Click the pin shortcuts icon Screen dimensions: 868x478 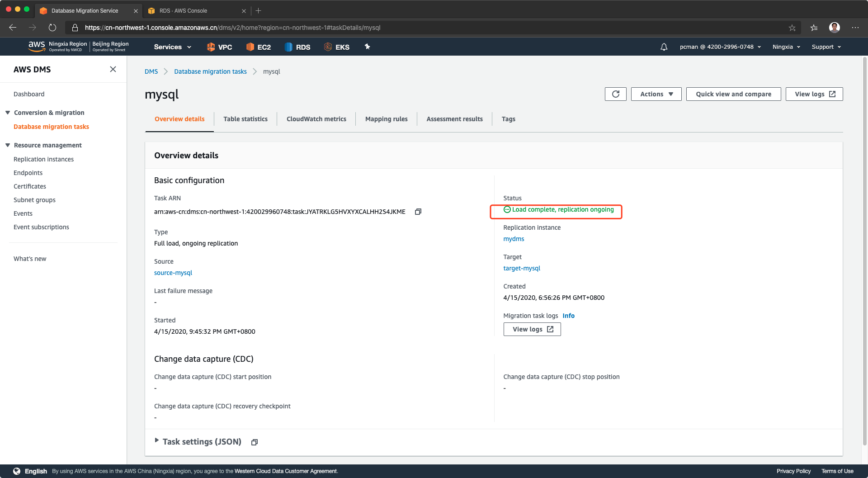(x=367, y=47)
